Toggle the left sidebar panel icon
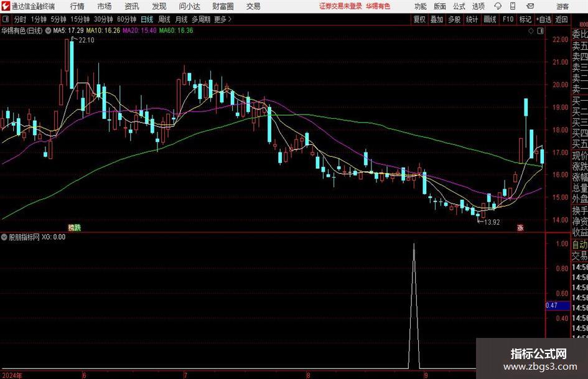This screenshot has height=379, width=588. [6, 19]
